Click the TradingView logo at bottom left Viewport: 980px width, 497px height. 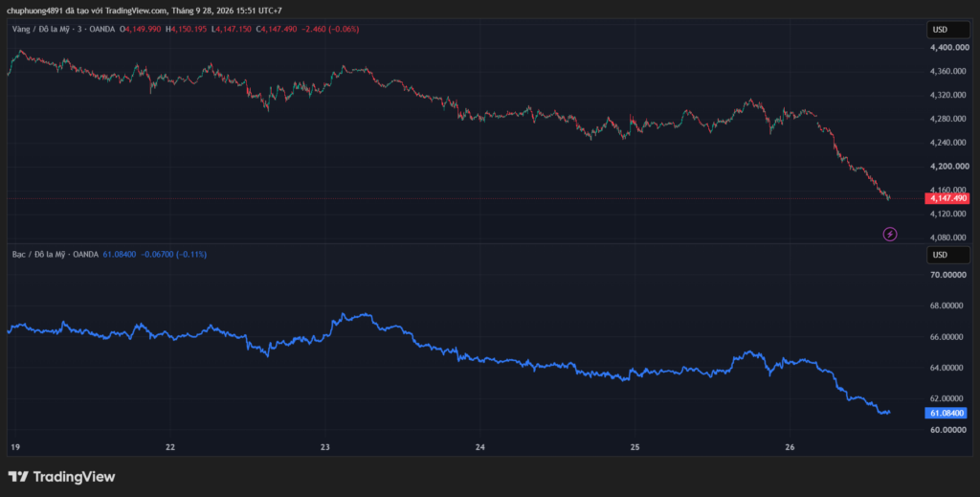[61, 477]
